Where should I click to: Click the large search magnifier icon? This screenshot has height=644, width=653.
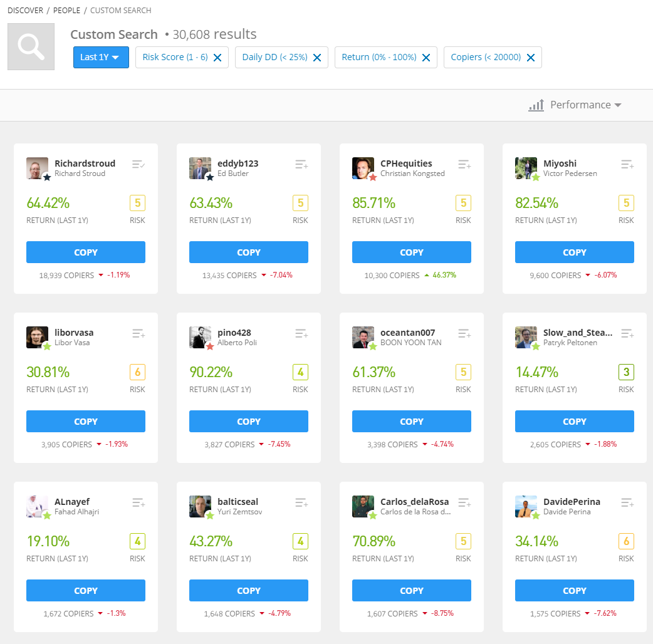30,45
